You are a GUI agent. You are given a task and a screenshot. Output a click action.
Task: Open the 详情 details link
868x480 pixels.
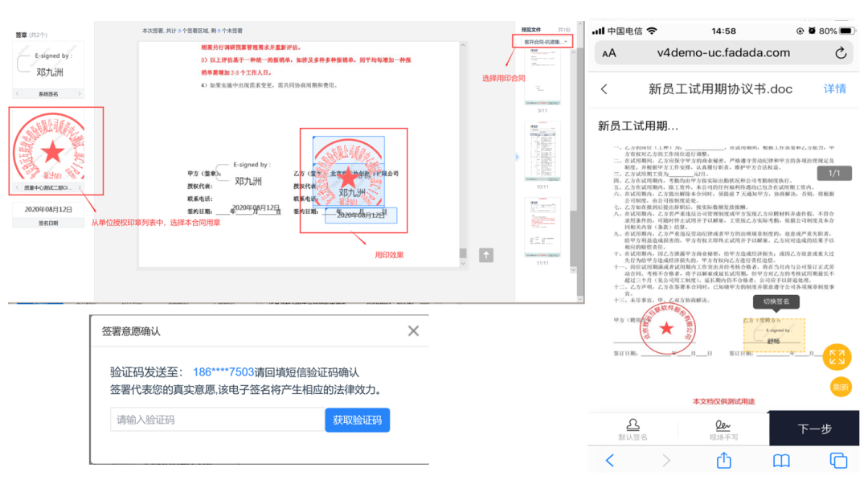(834, 89)
